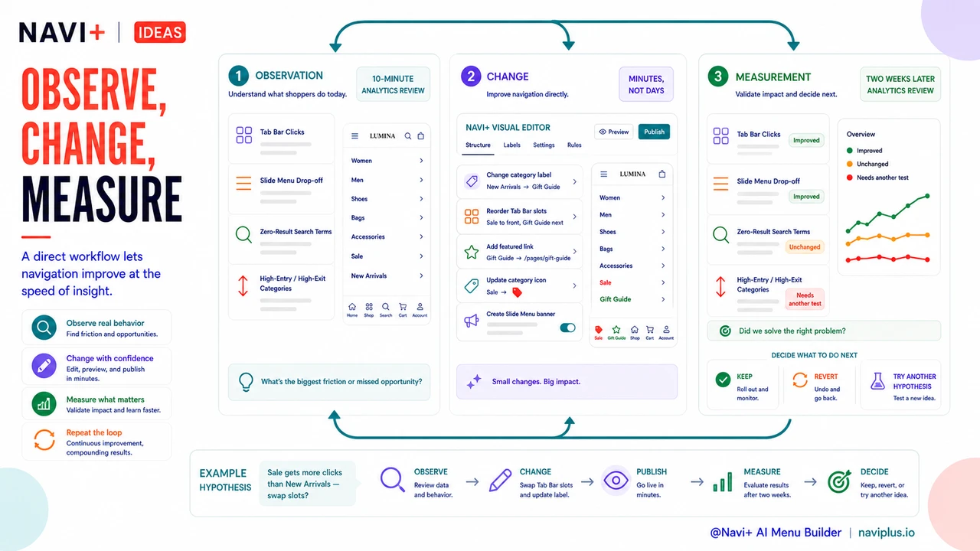
Task: Click the High-Entry / High-Exit arrows icon in Observation panel
Action: (x=243, y=285)
